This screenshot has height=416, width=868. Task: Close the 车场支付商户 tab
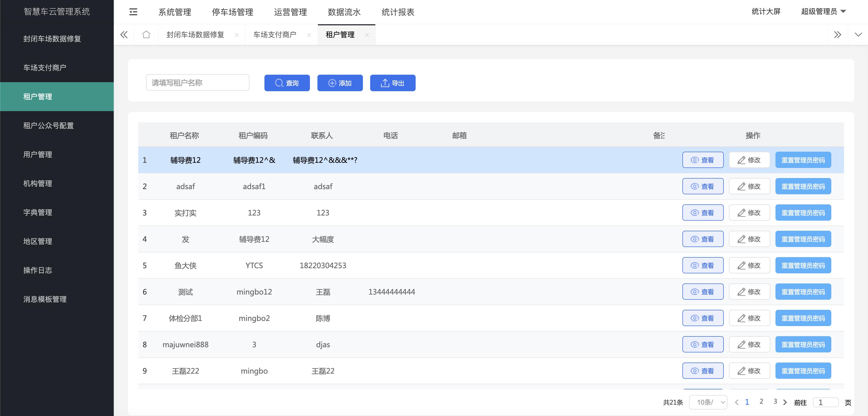(x=309, y=34)
